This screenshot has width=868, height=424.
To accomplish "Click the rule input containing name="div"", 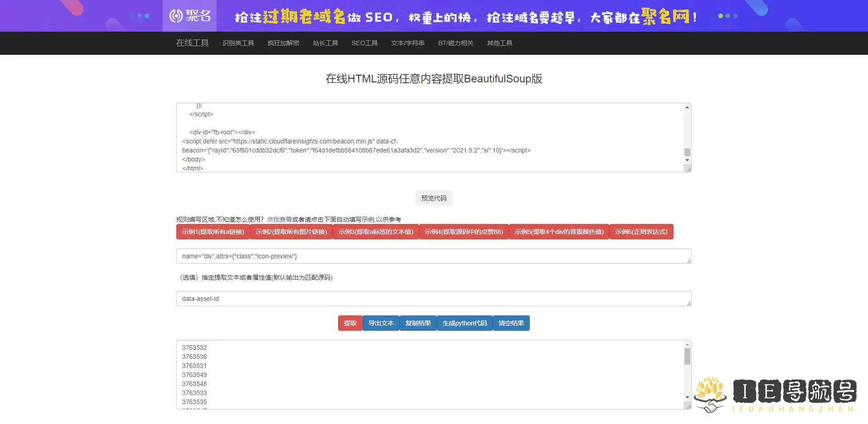I will point(433,256).
